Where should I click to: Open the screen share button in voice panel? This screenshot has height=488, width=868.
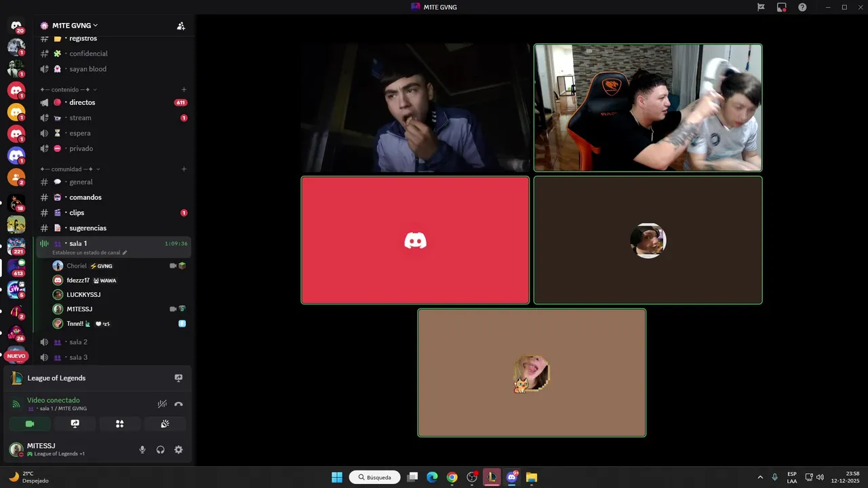[x=75, y=424]
